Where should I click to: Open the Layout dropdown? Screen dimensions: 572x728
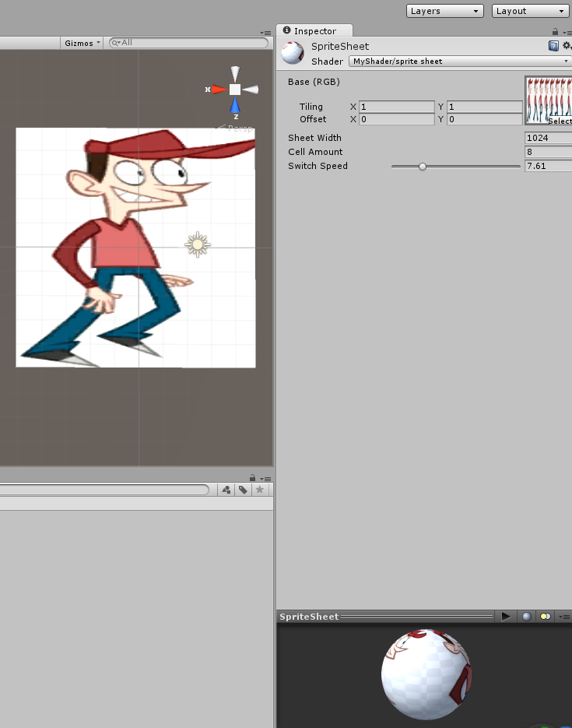[530, 11]
